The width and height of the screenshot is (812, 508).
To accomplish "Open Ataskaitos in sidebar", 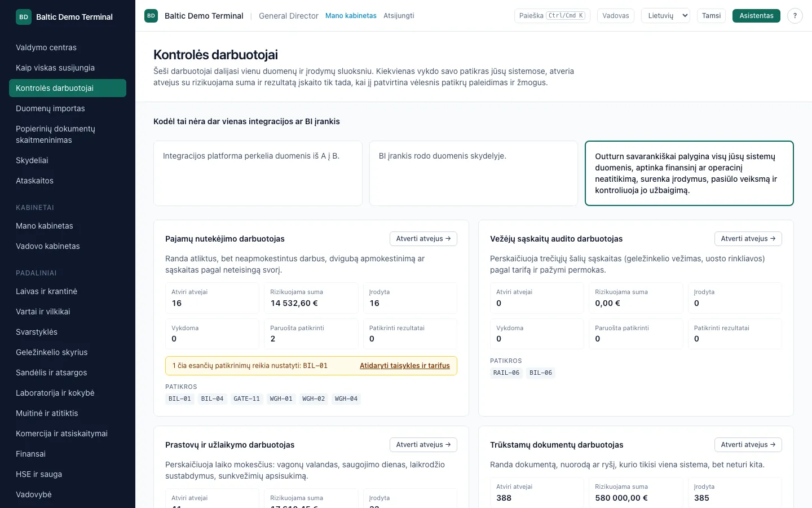I will (68, 181).
